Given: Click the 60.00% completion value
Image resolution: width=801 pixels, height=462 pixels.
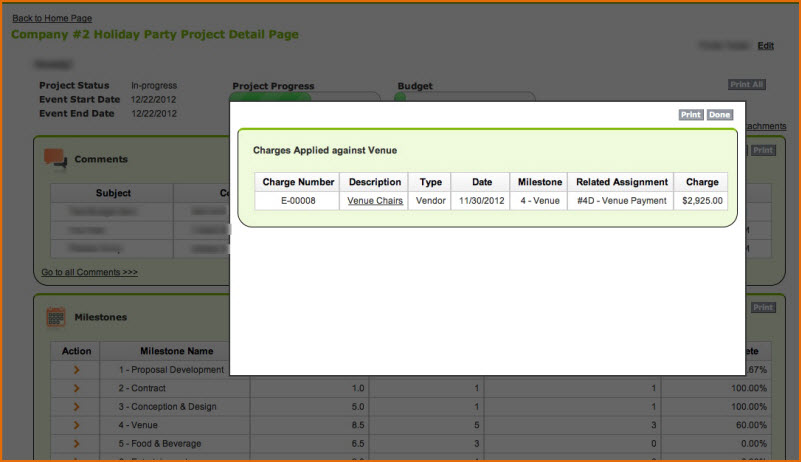Looking at the screenshot, I should tap(751, 425).
